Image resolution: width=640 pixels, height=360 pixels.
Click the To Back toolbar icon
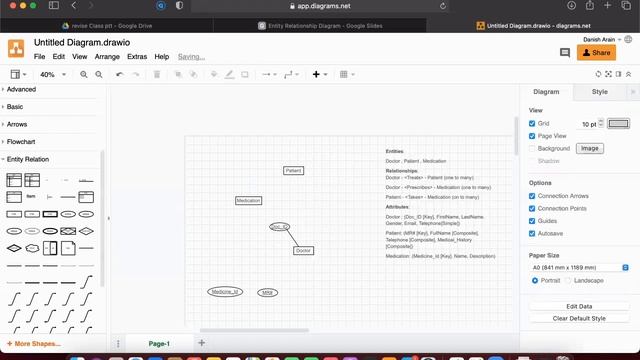pyautogui.click(x=193, y=74)
